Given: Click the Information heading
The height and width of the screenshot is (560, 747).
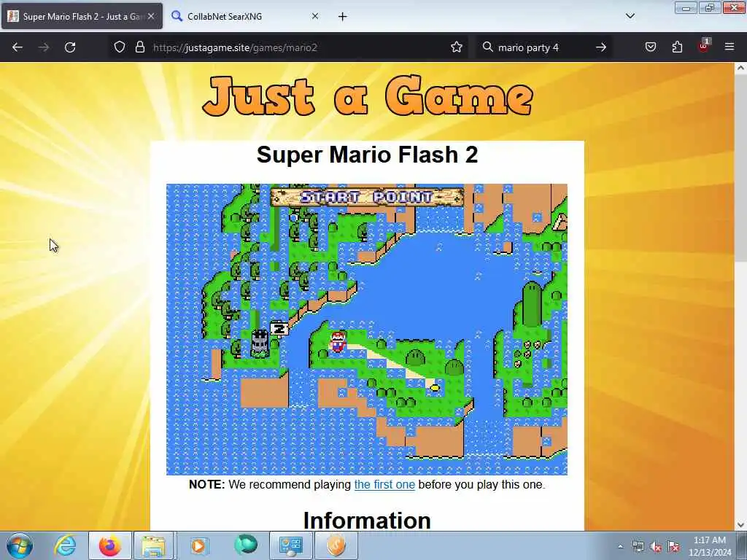Looking at the screenshot, I should (x=367, y=520).
